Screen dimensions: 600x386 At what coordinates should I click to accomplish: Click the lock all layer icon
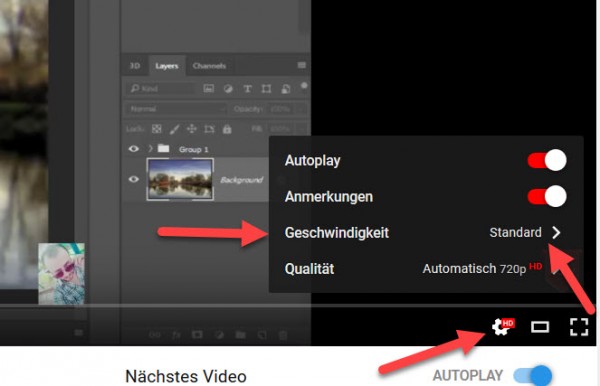[x=227, y=129]
